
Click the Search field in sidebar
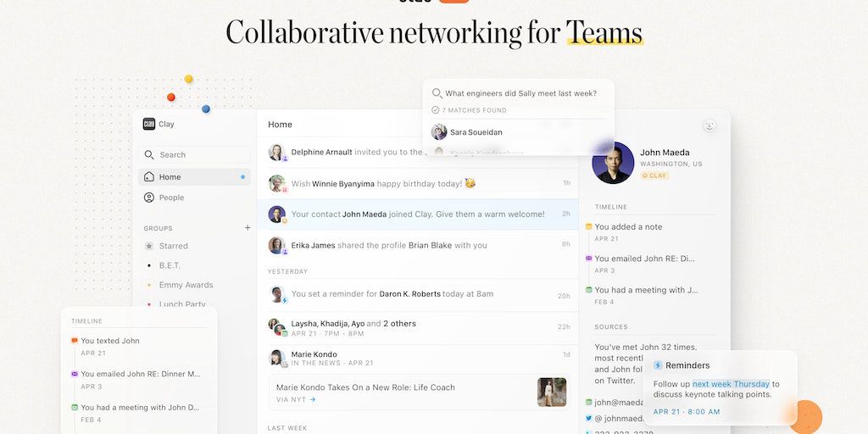[x=194, y=155]
